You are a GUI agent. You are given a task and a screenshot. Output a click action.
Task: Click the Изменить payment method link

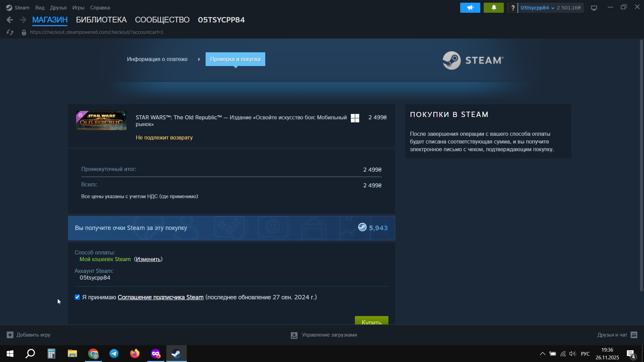[148, 259]
